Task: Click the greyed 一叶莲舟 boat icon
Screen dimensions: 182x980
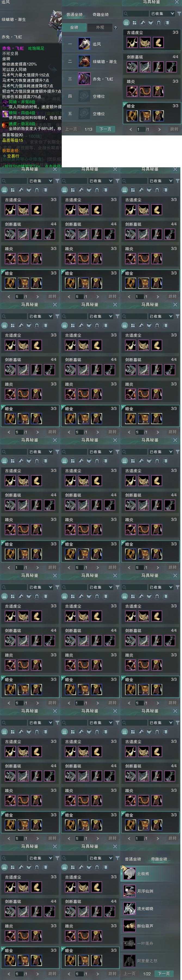Action: click(129, 943)
